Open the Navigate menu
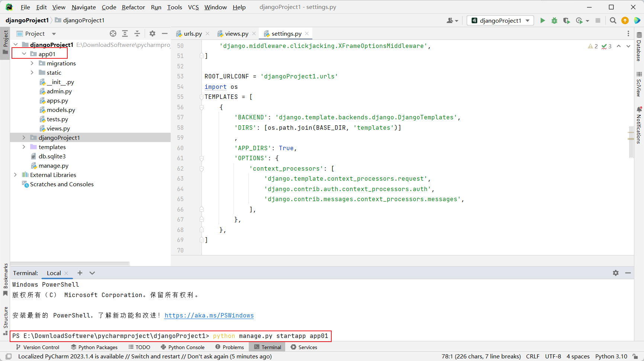This screenshot has width=644, height=361. (84, 7)
